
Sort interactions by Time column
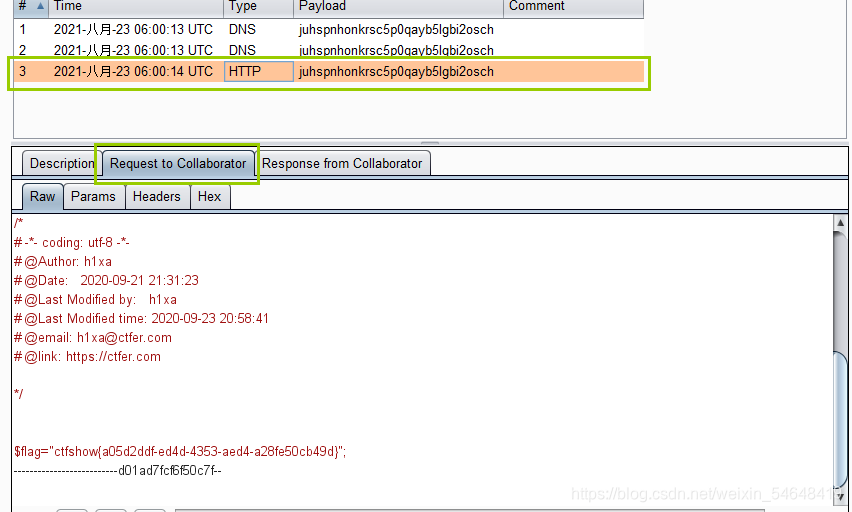click(x=136, y=7)
